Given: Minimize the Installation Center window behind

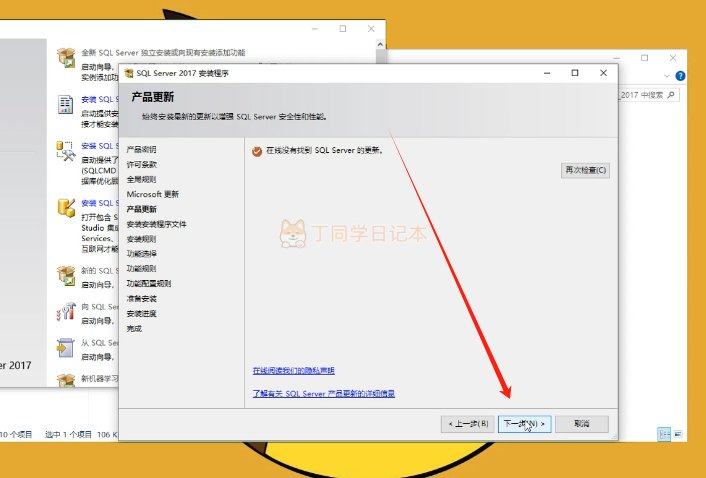Looking at the screenshot, I should click(315, 29).
